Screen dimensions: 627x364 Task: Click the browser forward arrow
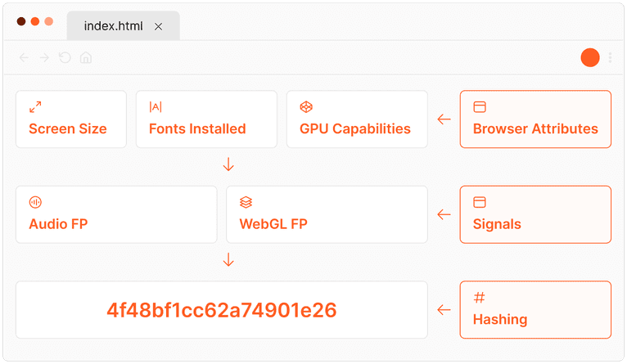44,58
